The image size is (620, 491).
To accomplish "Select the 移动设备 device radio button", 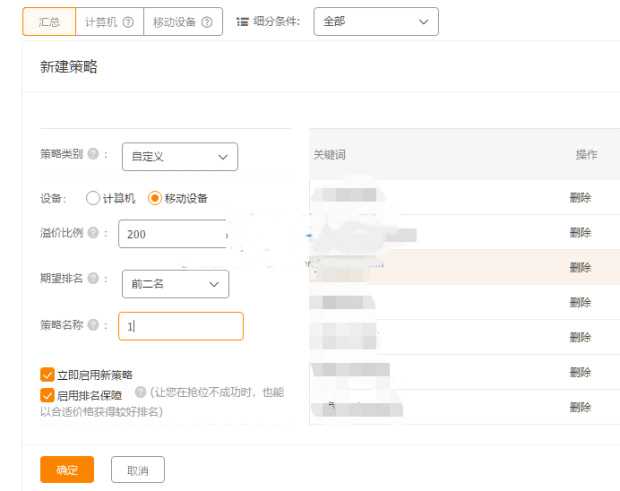I will (154, 198).
